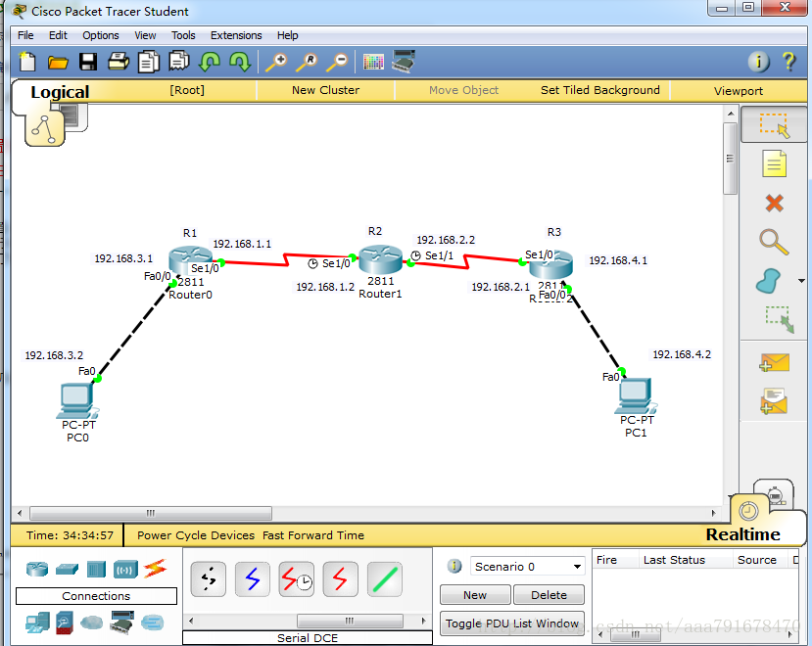Choose the Delete tool red X
The height and width of the screenshot is (646, 812).
774,203
